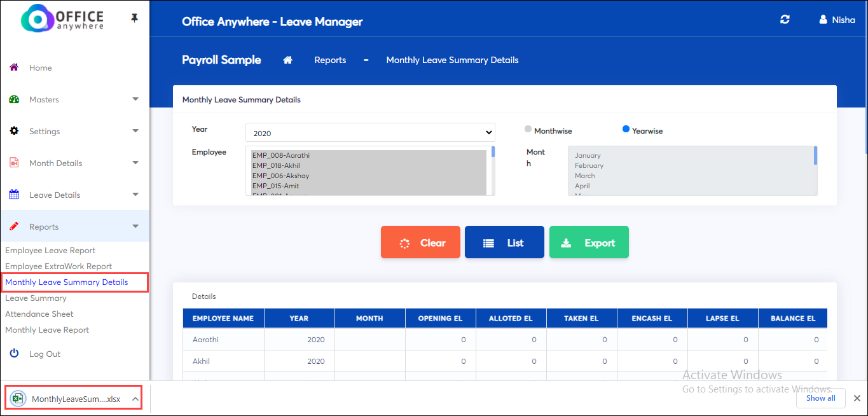Expand the Leave Details menu arrow
This screenshot has width=868, height=416.
(x=135, y=195)
